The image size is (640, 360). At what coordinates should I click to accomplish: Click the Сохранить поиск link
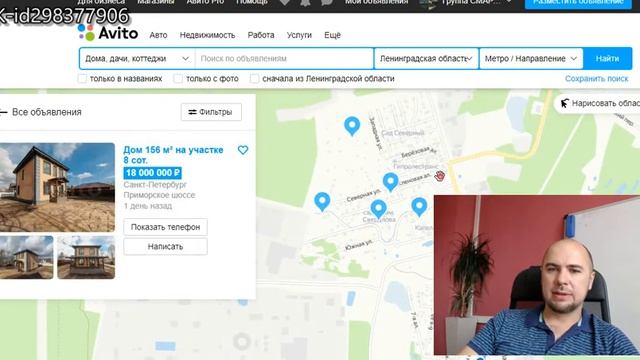tap(596, 79)
